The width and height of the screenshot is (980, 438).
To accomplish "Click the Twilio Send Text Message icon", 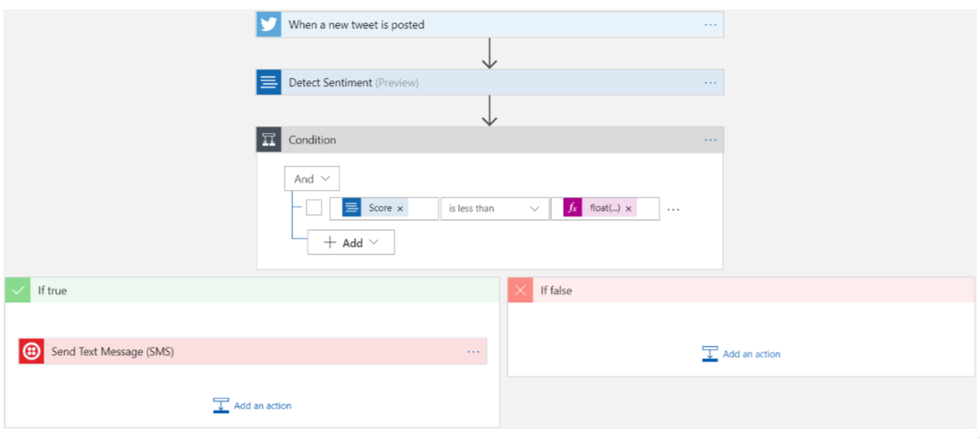I will pos(32,352).
